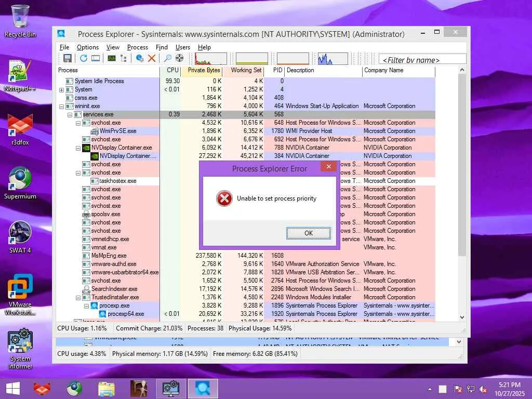This screenshot has height=399, width=532.
Task: Refresh the process list now
Action: (84, 58)
